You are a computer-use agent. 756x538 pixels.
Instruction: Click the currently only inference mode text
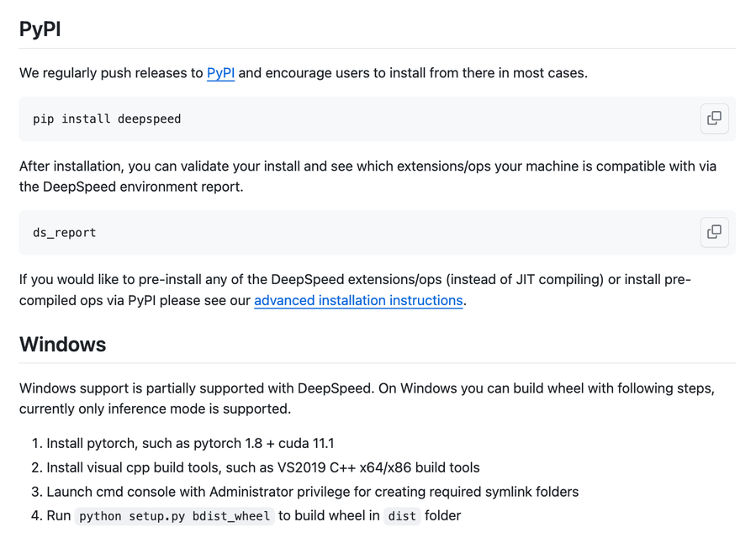click(155, 409)
